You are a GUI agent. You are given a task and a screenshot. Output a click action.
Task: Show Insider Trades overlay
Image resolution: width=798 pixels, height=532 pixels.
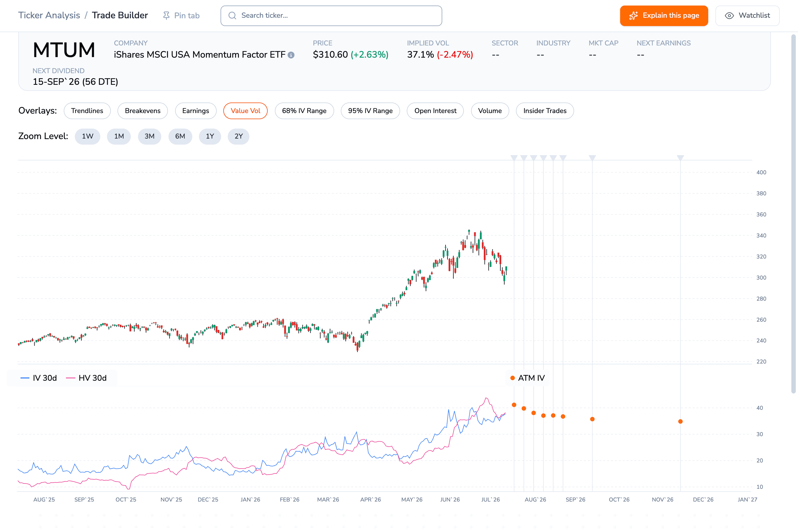point(545,111)
